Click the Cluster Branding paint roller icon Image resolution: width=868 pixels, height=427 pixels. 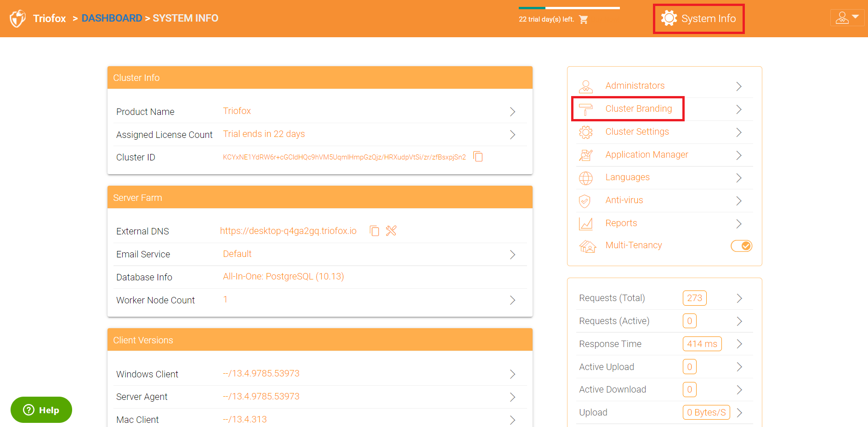586,109
